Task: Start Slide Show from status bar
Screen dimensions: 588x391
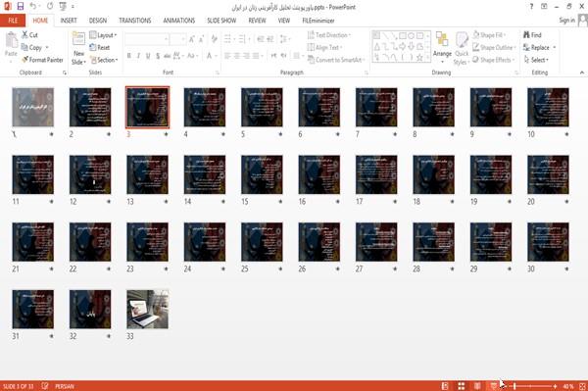Action: tap(494, 386)
